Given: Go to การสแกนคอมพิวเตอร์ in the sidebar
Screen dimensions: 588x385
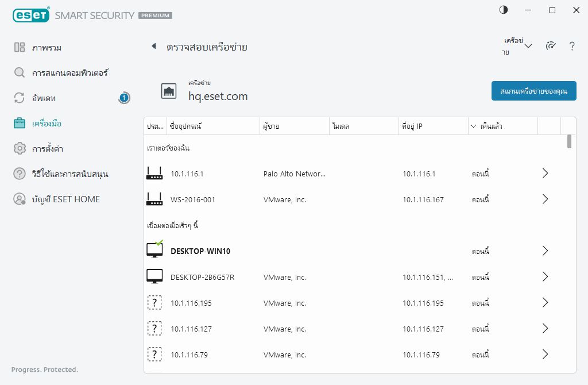Looking at the screenshot, I should [x=69, y=73].
